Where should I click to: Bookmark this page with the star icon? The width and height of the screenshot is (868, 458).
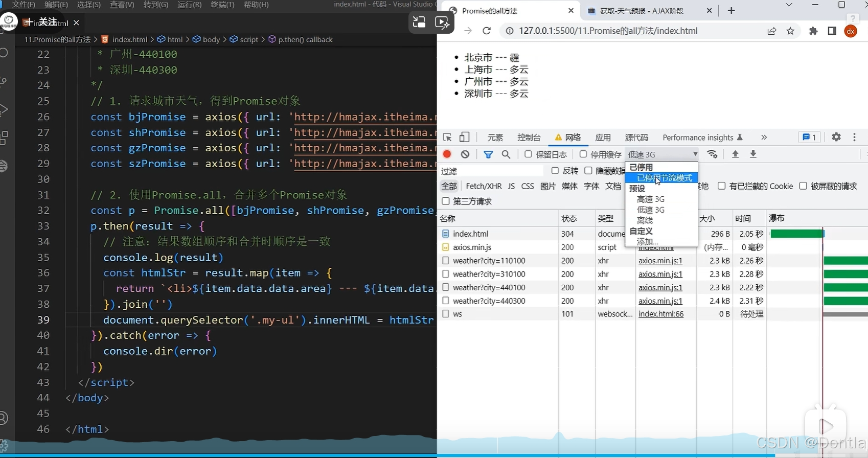(790, 31)
